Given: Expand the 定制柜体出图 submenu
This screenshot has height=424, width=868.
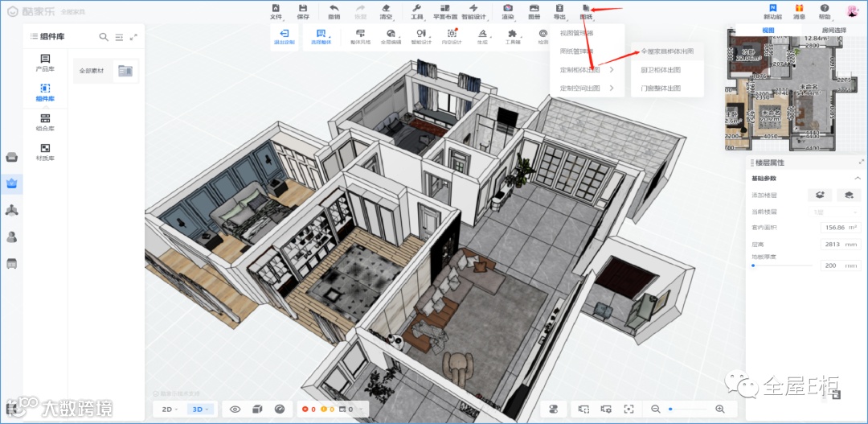Looking at the screenshot, I should (x=587, y=70).
